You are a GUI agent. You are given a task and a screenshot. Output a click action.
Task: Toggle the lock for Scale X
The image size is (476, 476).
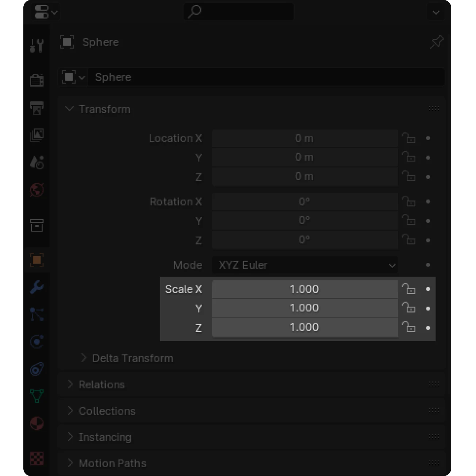click(409, 289)
